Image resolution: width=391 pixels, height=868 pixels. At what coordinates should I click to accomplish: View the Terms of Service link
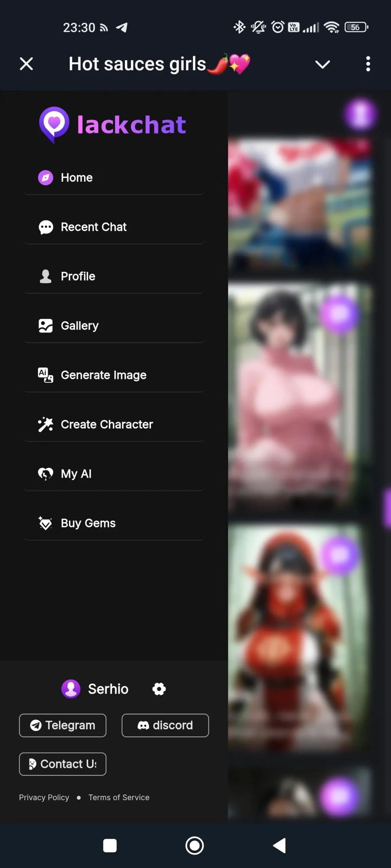click(119, 797)
